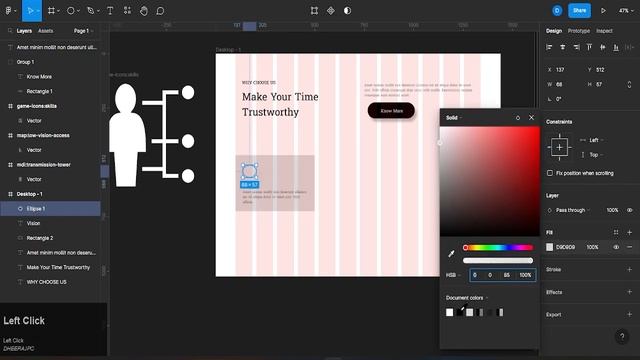Select the Ellipse shape tool
The width and height of the screenshot is (640, 360).
click(x=71, y=11)
